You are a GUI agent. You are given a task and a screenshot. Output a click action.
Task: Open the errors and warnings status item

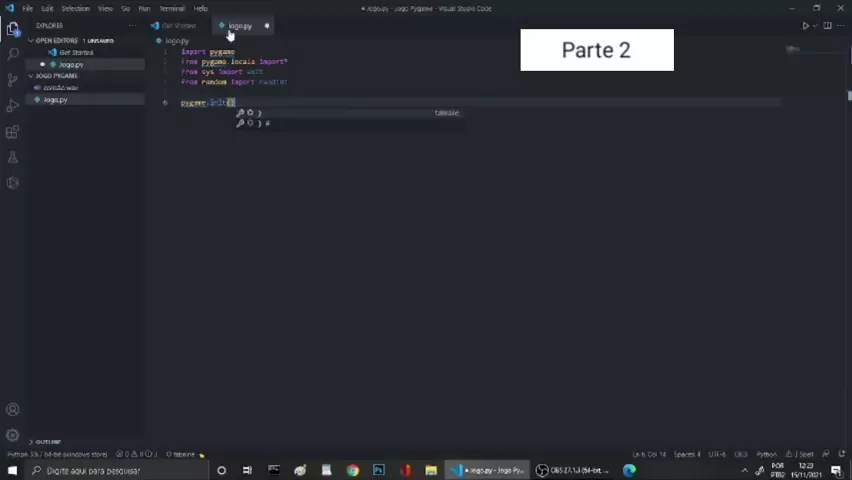click(136, 454)
